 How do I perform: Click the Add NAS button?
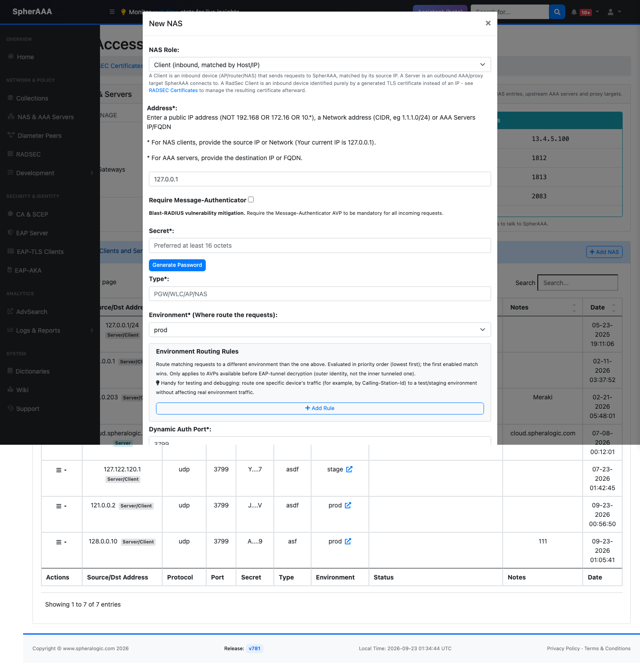604,252
